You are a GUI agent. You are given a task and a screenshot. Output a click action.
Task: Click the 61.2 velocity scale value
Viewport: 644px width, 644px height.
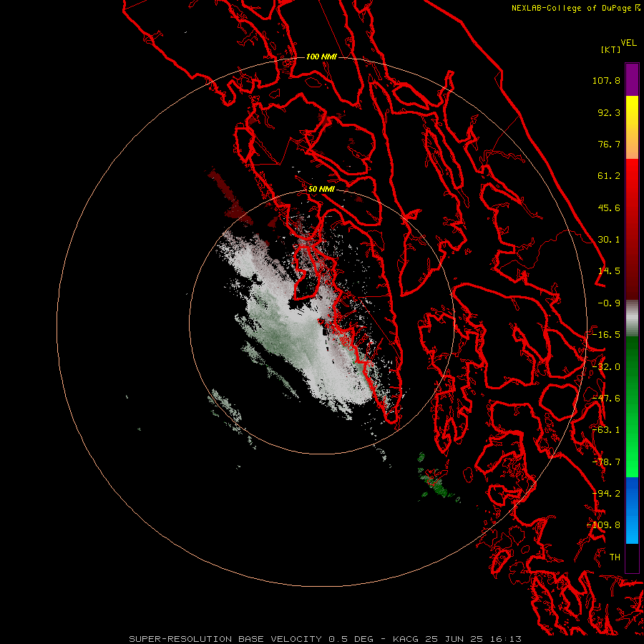tap(609, 176)
